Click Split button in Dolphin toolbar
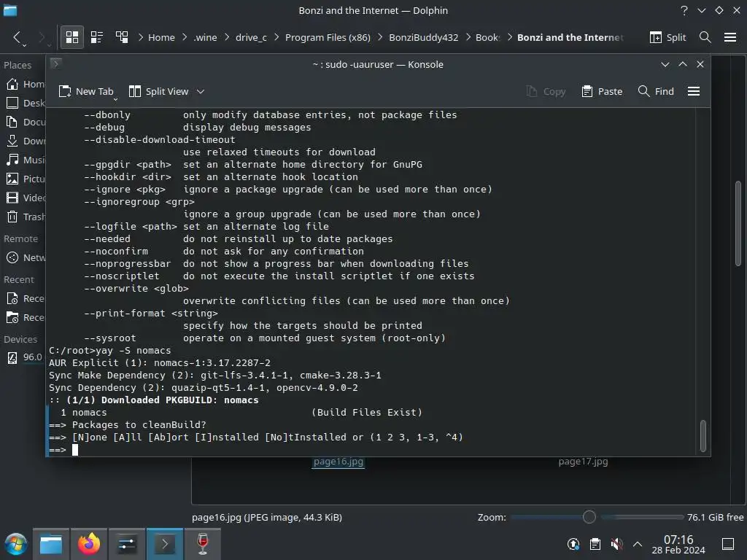This screenshot has height=560, width=747. coord(667,37)
